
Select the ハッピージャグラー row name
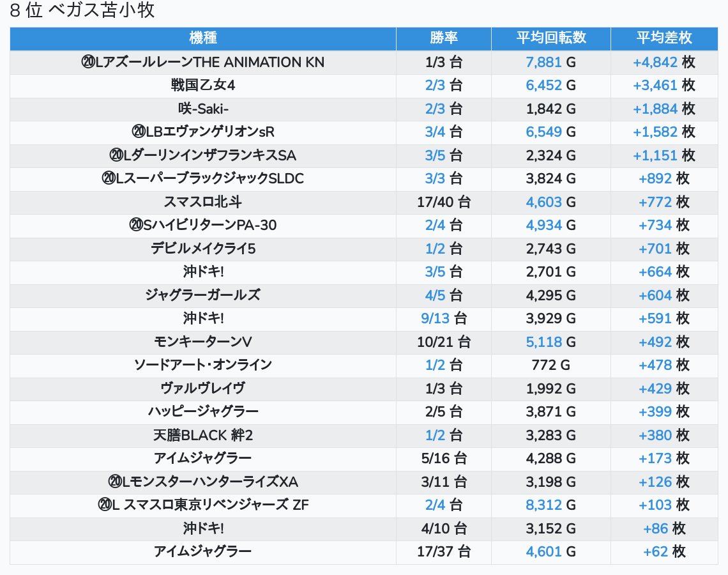pyautogui.click(x=203, y=412)
